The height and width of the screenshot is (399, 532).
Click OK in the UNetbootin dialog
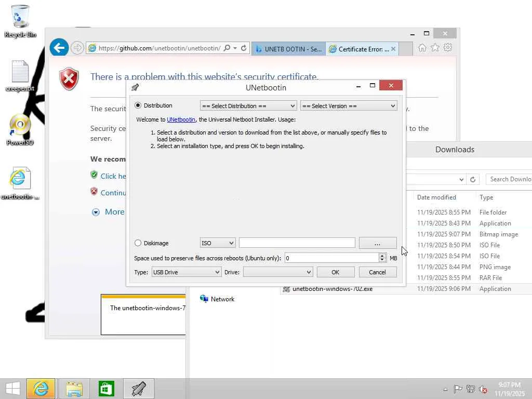[x=336, y=272]
